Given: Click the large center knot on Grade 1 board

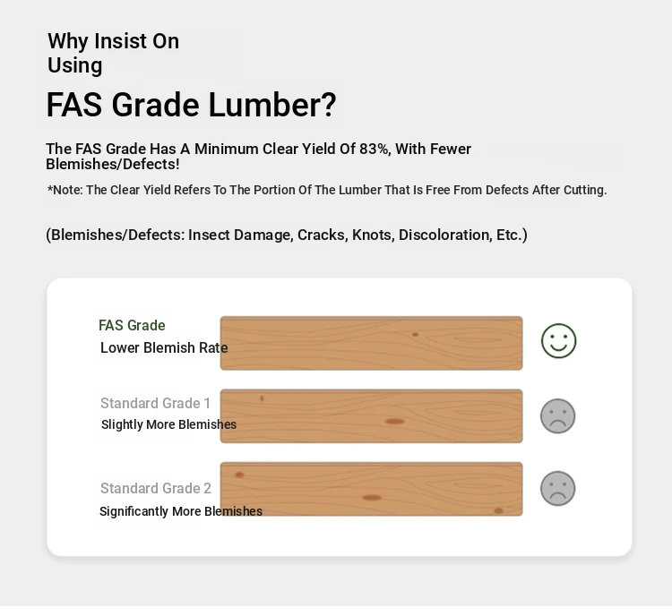Looking at the screenshot, I should [395, 422].
